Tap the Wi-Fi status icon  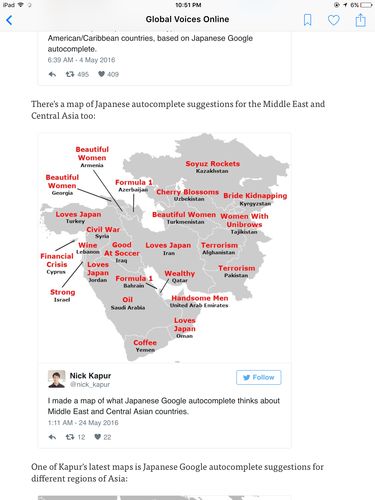point(21,5)
